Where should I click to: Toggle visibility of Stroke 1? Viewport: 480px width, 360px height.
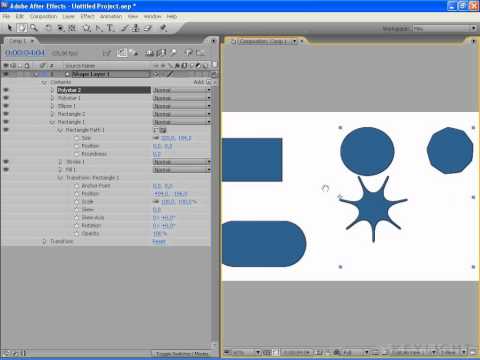click(6, 162)
